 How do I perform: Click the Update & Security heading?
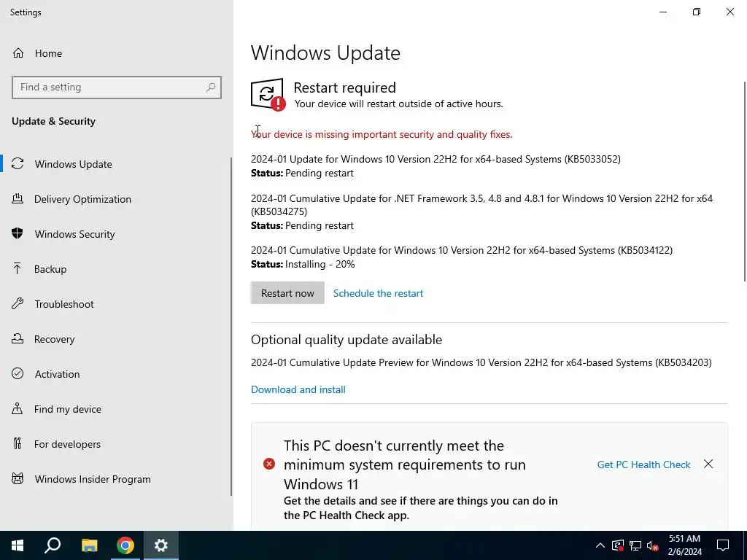click(x=53, y=121)
